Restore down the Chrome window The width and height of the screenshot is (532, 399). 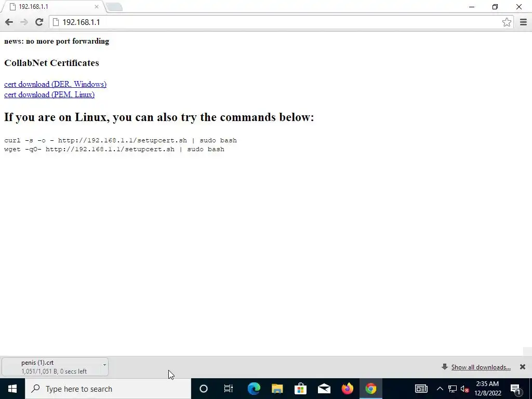(x=495, y=7)
